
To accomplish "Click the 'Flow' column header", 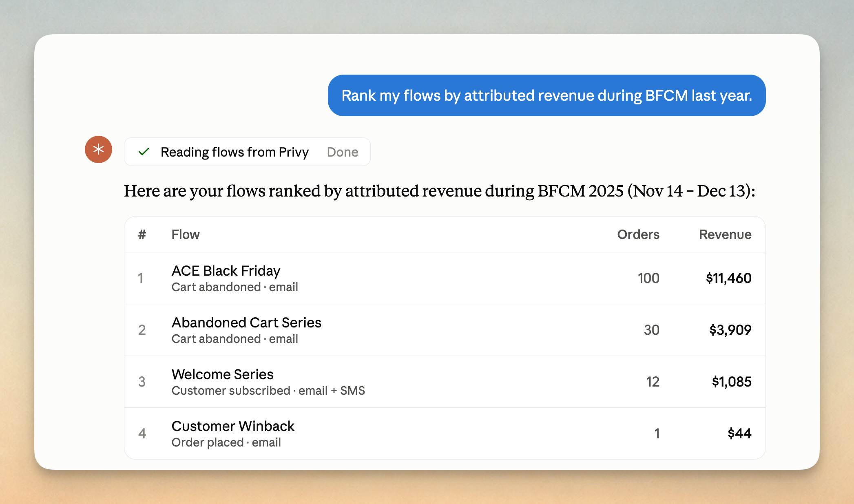I will click(x=186, y=234).
